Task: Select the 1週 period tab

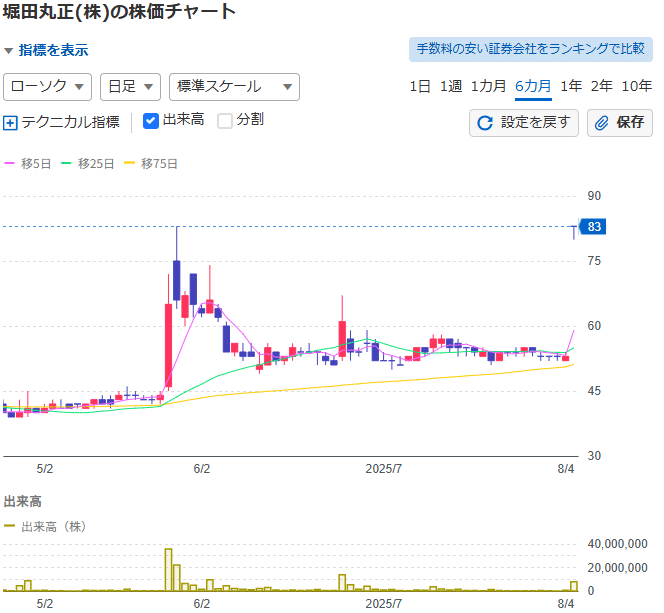Action: 451,86
